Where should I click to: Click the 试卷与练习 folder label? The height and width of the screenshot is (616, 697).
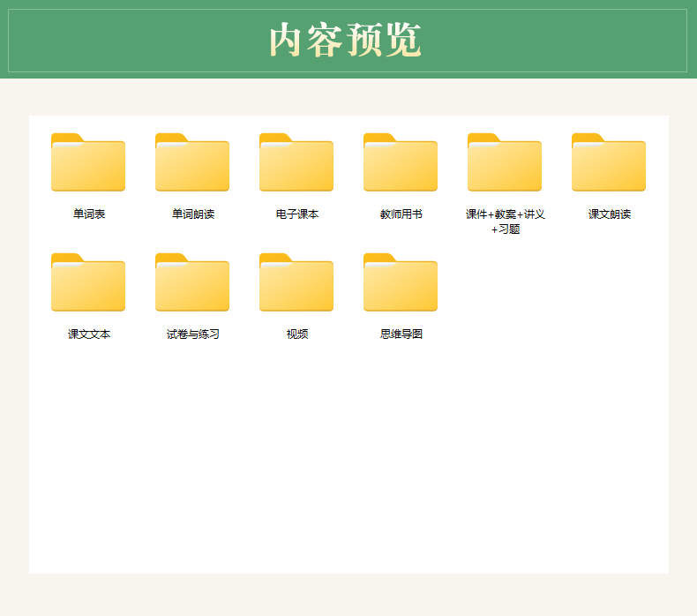(193, 334)
